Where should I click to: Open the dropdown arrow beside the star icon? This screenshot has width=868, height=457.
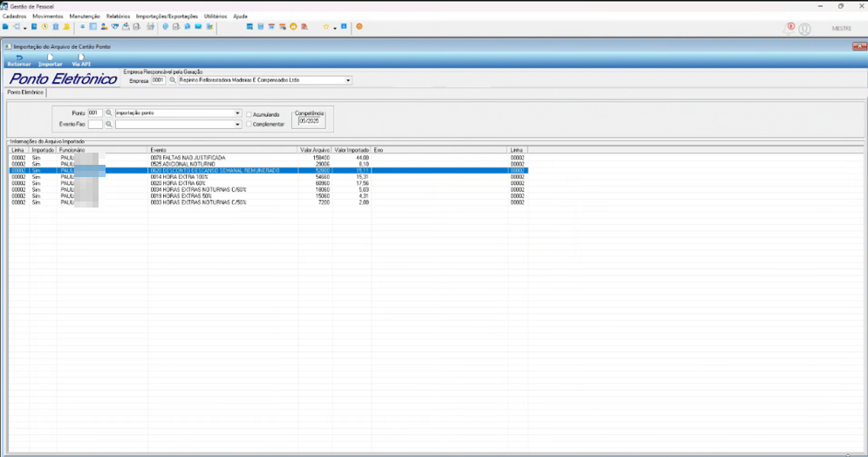point(335,28)
